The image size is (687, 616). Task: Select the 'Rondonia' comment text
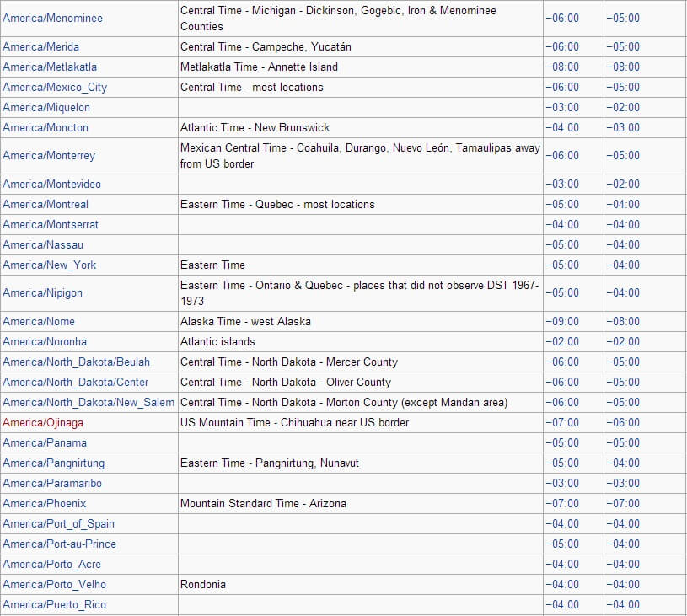click(x=203, y=585)
